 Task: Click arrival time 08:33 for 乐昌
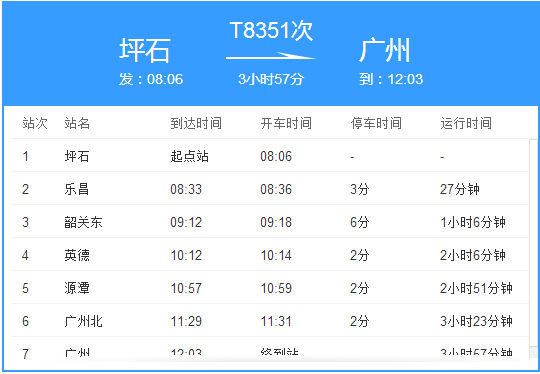coord(186,189)
